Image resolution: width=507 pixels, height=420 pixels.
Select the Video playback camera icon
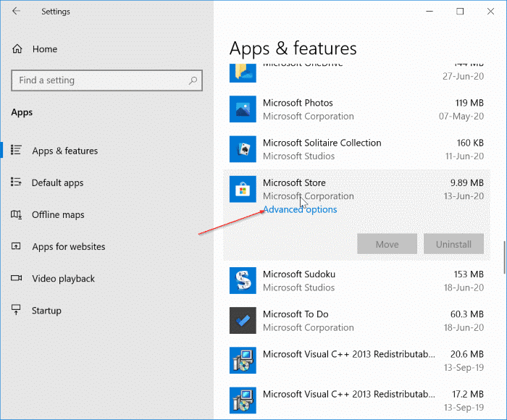click(x=16, y=278)
